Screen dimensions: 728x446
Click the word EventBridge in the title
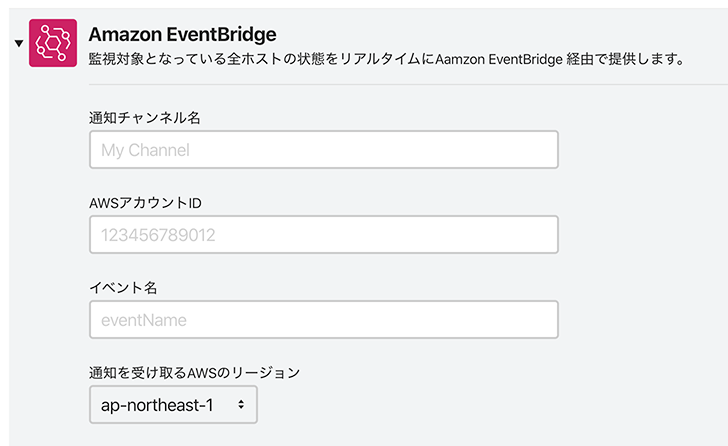coord(221,34)
